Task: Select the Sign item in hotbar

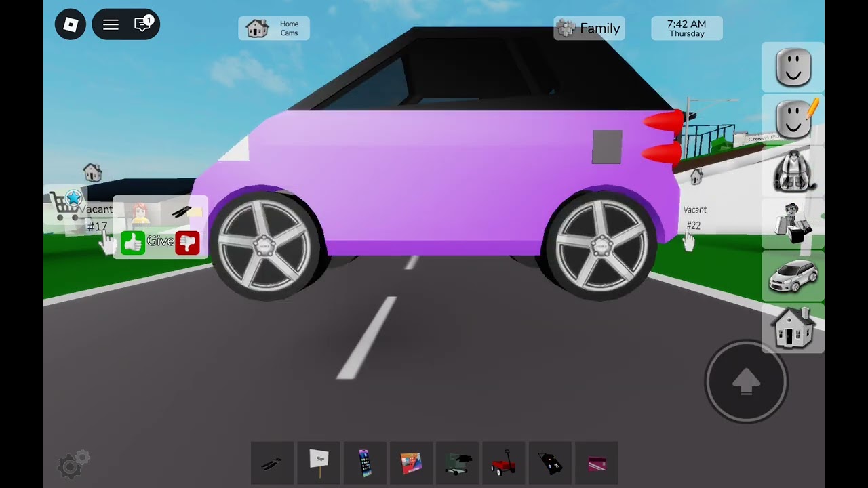Action: pyautogui.click(x=319, y=463)
